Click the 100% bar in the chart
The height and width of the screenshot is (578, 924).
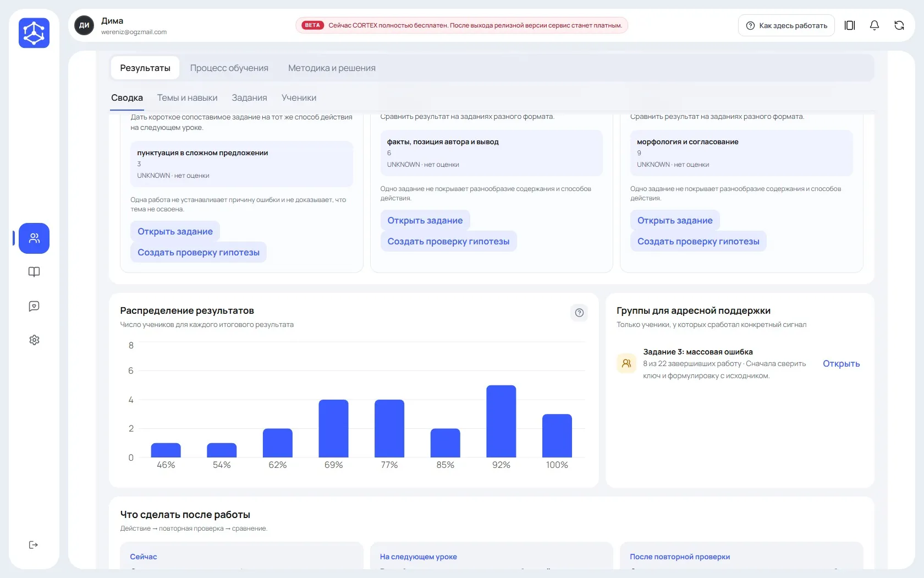click(x=557, y=435)
